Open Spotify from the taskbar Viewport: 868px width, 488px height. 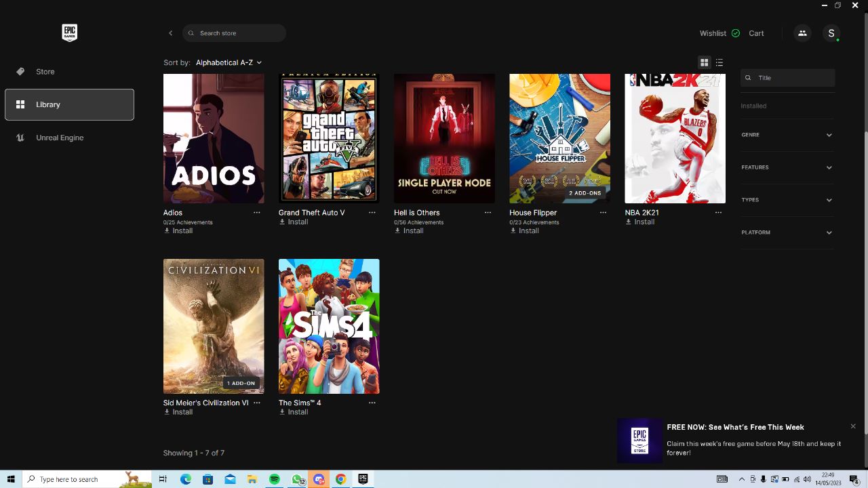coord(275,479)
